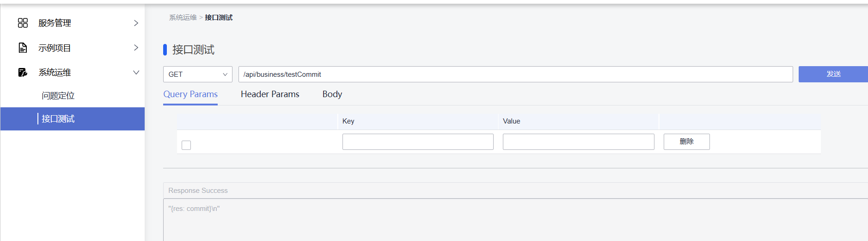Open the 问题定位 menu item
The image size is (868, 241).
point(58,96)
